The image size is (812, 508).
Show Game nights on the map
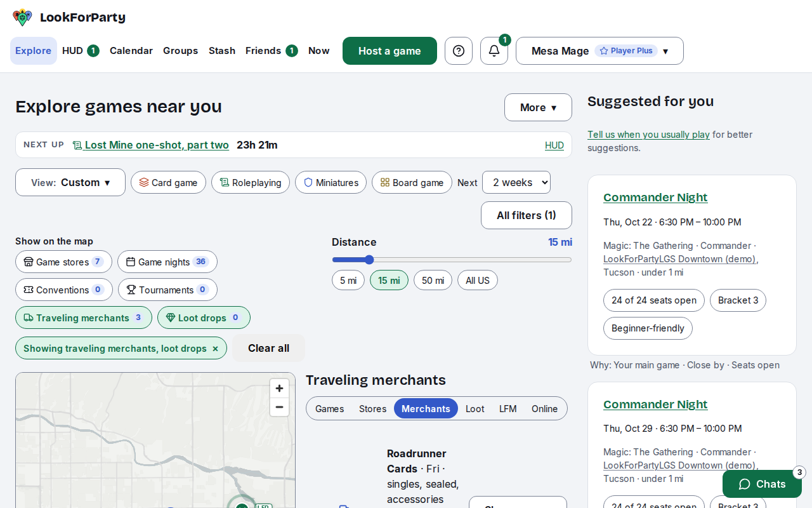pyautogui.click(x=167, y=262)
